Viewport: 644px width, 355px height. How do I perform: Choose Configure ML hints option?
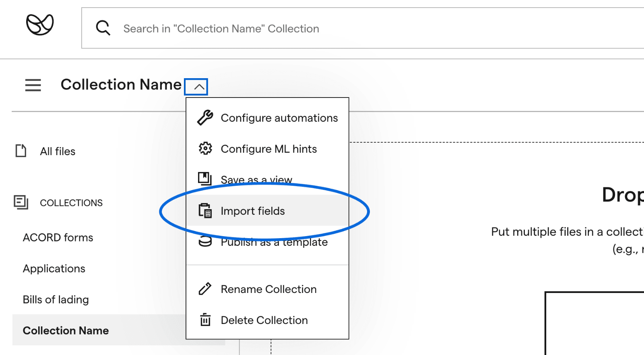tap(268, 149)
